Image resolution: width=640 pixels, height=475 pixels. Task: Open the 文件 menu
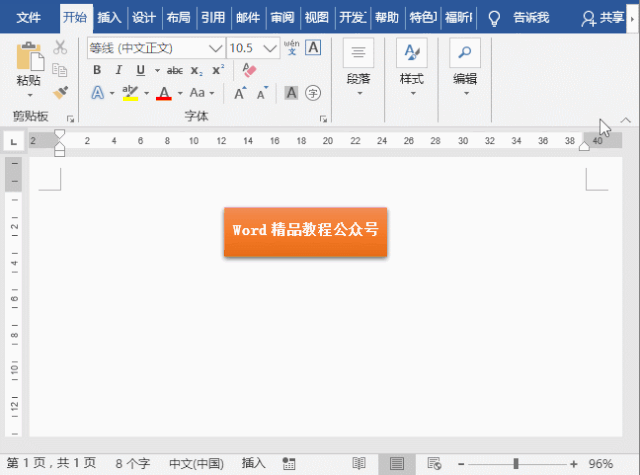pos(29,18)
